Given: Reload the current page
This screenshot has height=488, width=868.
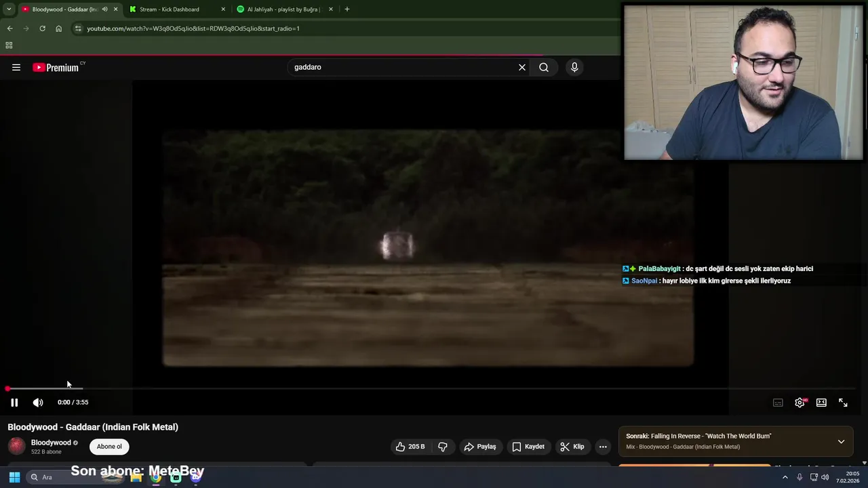Looking at the screenshot, I should click(x=42, y=28).
